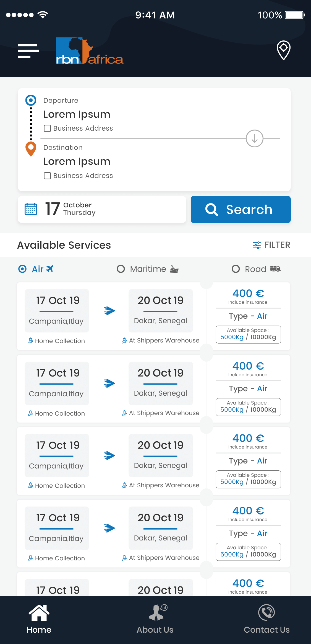Open the 17 October date picker

102,209
